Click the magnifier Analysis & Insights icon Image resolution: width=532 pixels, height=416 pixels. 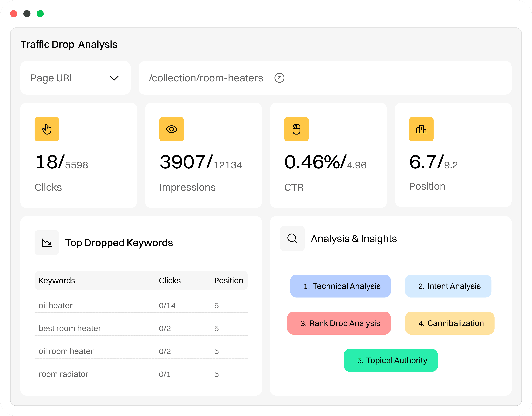[292, 239]
